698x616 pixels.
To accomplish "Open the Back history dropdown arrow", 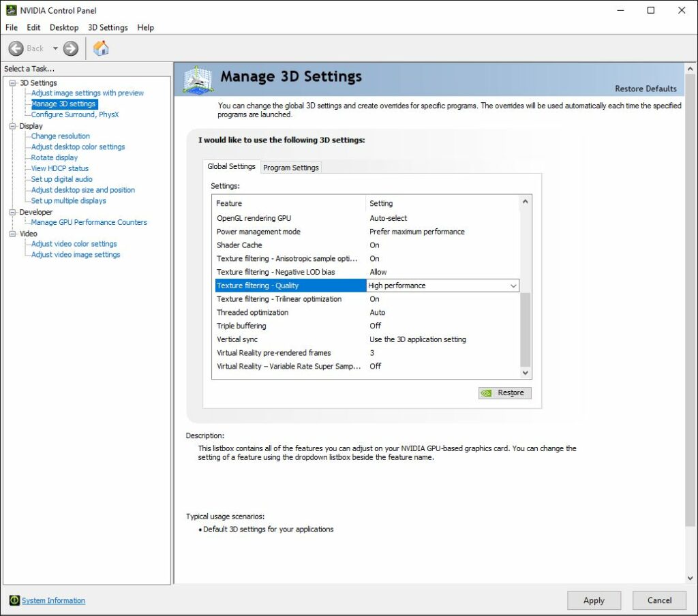I will click(55, 48).
